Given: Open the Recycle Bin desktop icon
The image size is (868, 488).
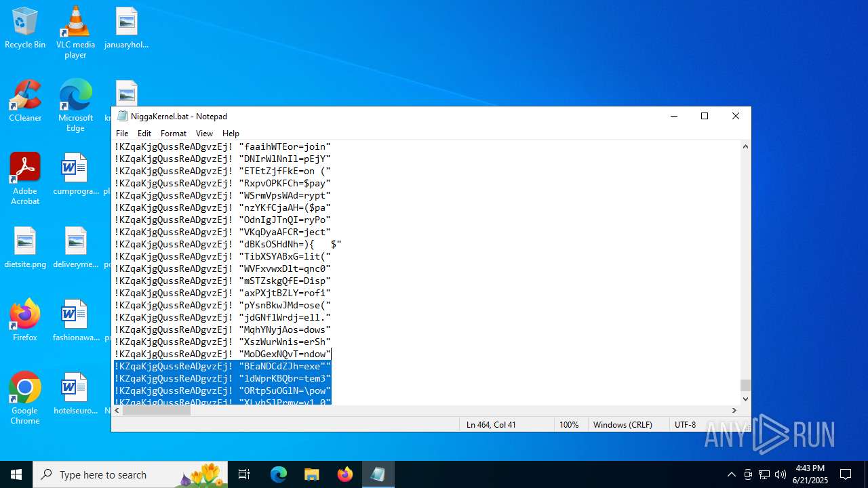Looking at the screenshot, I should (x=25, y=28).
